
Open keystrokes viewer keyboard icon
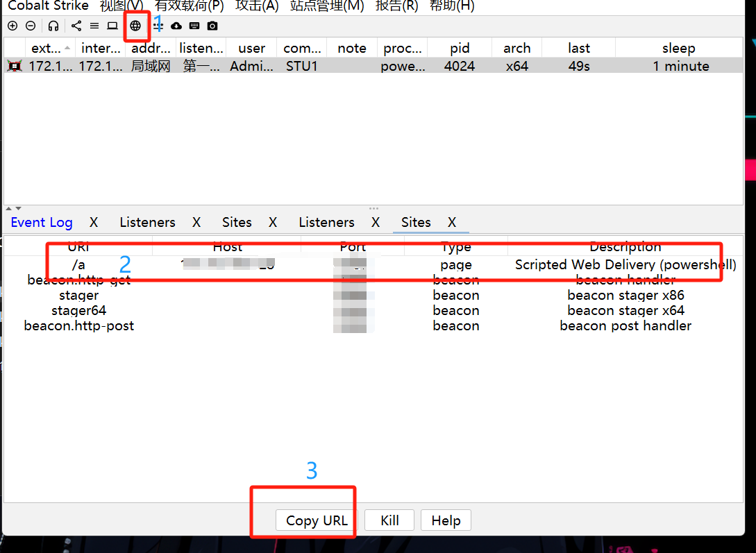pos(194,26)
